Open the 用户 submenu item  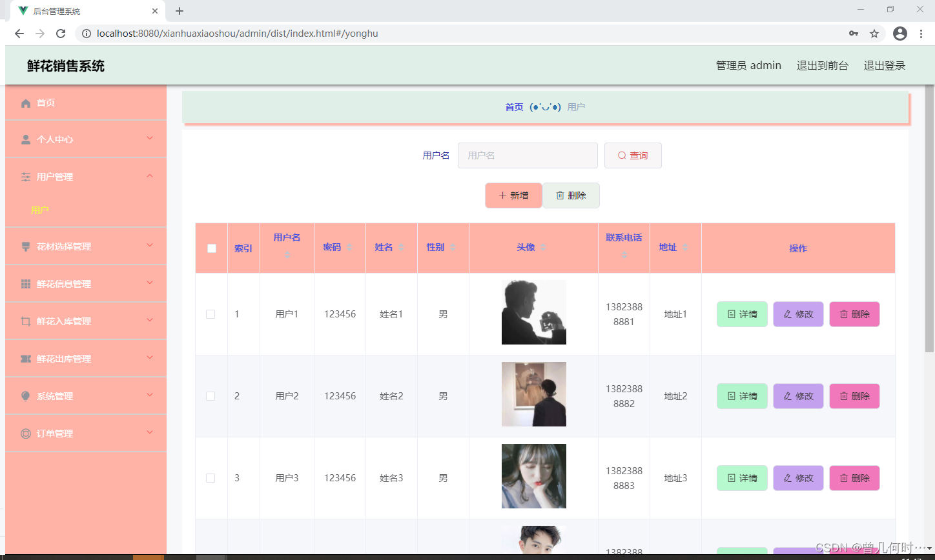coord(39,210)
